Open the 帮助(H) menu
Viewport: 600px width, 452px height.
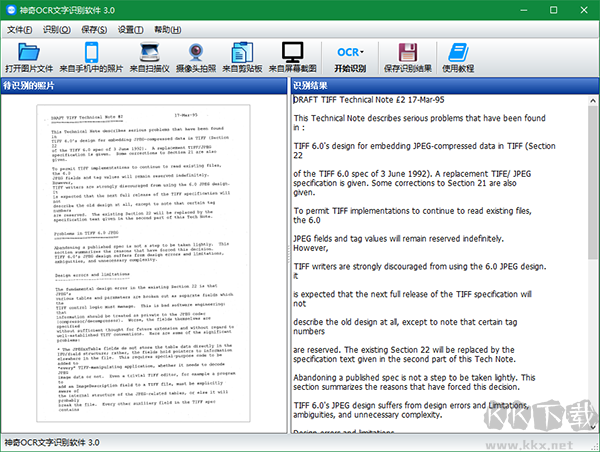tap(168, 29)
